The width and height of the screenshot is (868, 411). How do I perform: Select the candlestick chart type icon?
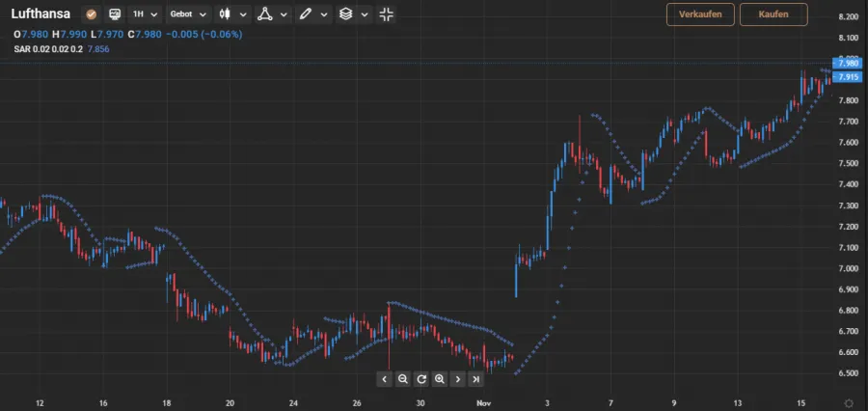pos(225,14)
